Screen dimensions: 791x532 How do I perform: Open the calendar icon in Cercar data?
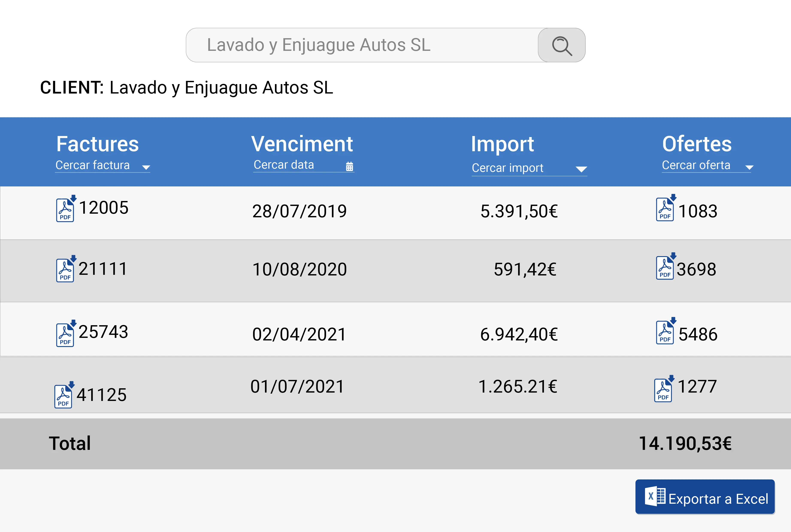coord(349,166)
